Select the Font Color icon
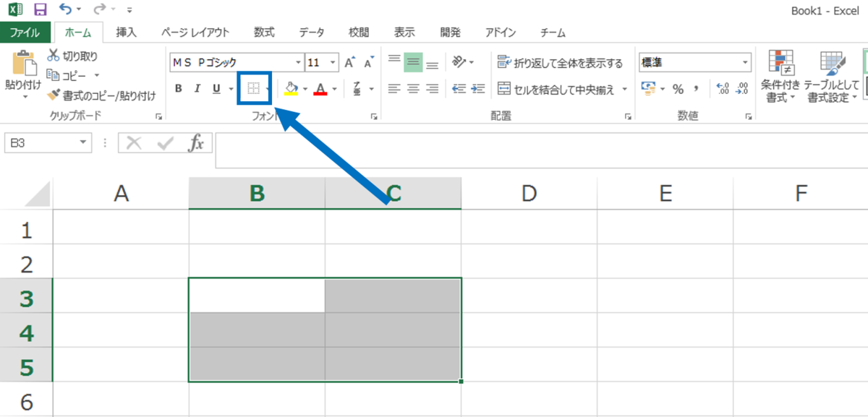The height and width of the screenshot is (417, 868). click(321, 87)
